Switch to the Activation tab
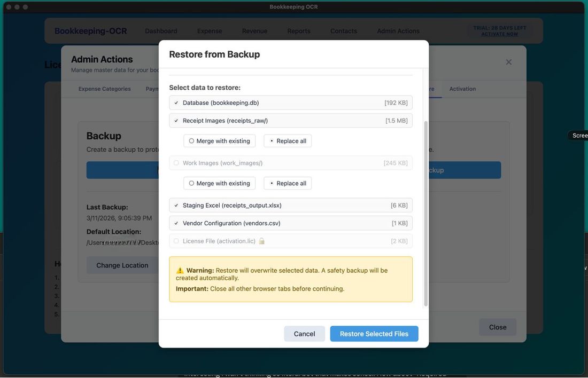588x378 pixels. click(x=462, y=89)
